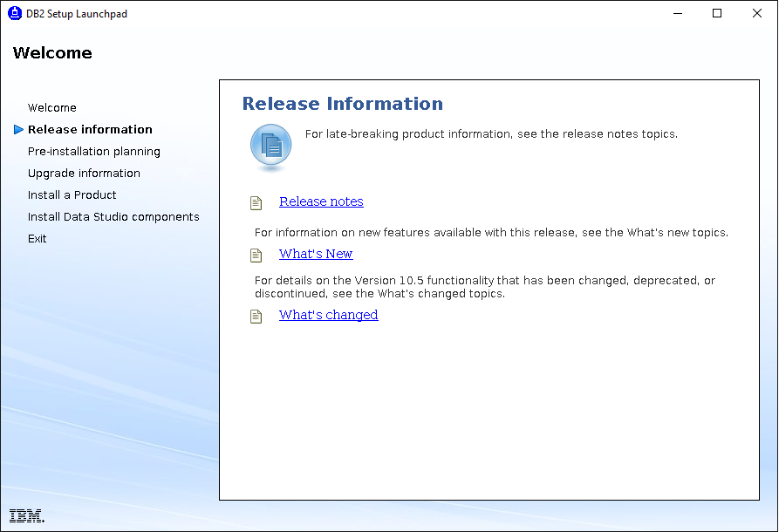Open the What's changed link

(328, 315)
